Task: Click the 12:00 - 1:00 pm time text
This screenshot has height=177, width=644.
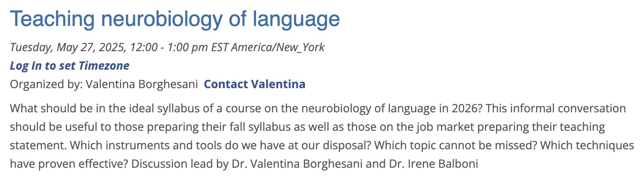Action: [x=169, y=47]
